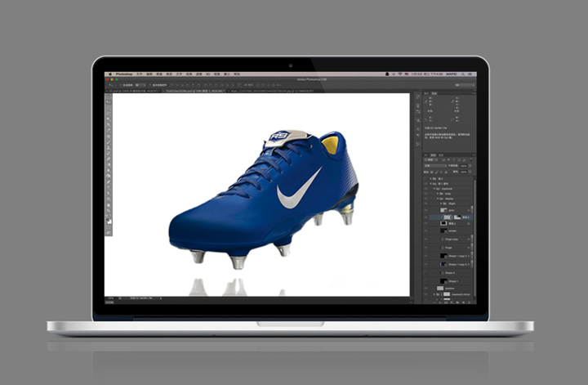The width and height of the screenshot is (588, 385).
Task: Select the Eraser tool
Action: tap(109, 159)
